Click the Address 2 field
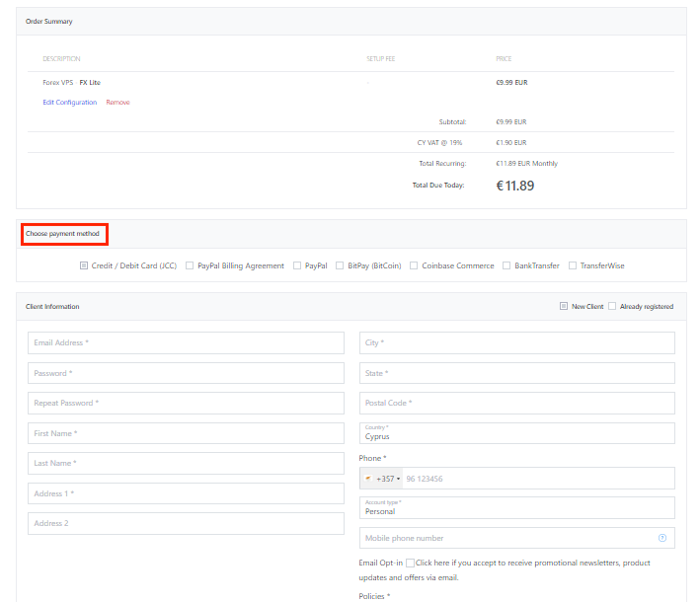This screenshot has height=602, width=700. pos(186,523)
